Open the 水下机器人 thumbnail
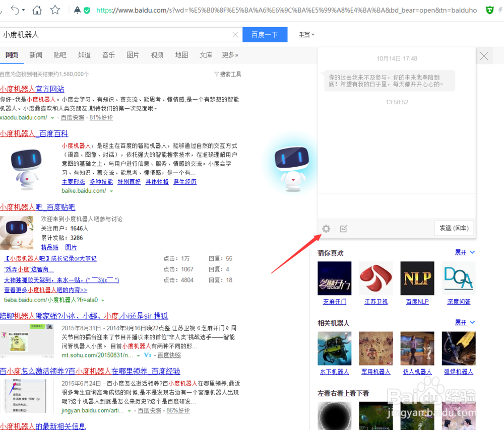This screenshot has width=504, height=430. (x=335, y=348)
